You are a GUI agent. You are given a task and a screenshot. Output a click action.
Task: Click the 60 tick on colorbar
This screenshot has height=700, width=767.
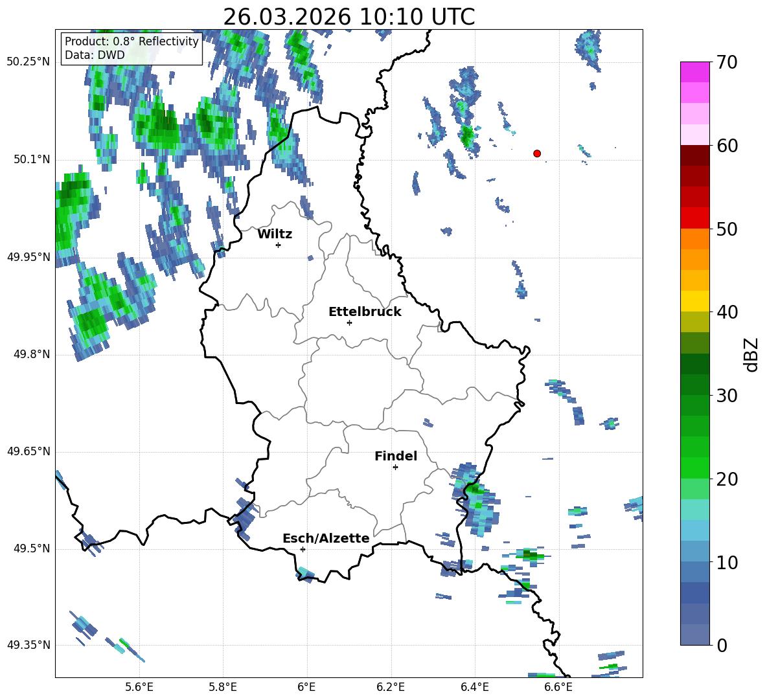point(727,146)
